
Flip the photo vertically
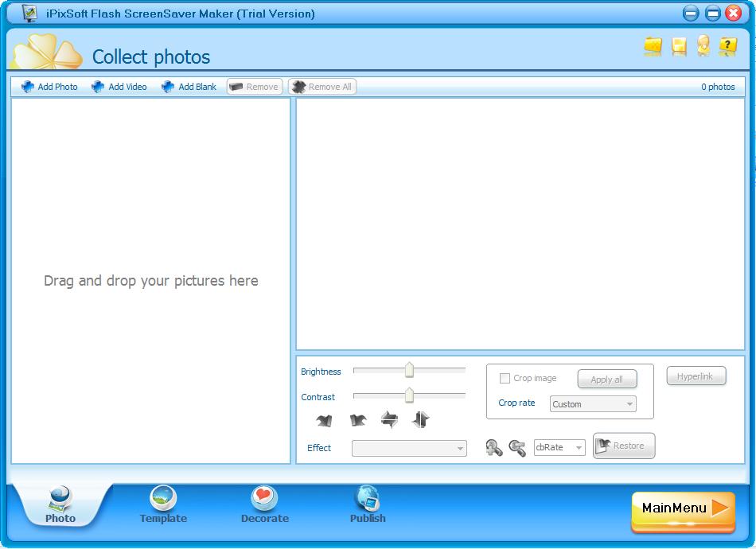(x=420, y=420)
